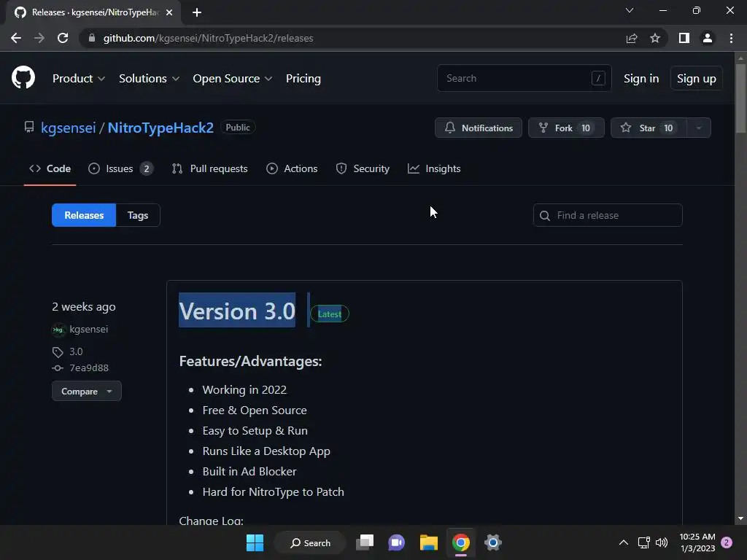
Task: Switch to the Actions tab
Action: pos(292,168)
